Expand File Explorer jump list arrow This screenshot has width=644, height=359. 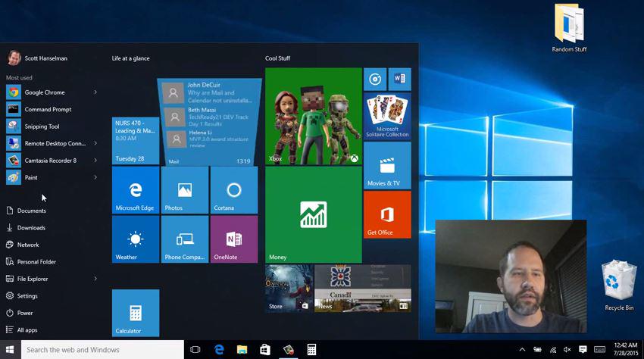95,279
